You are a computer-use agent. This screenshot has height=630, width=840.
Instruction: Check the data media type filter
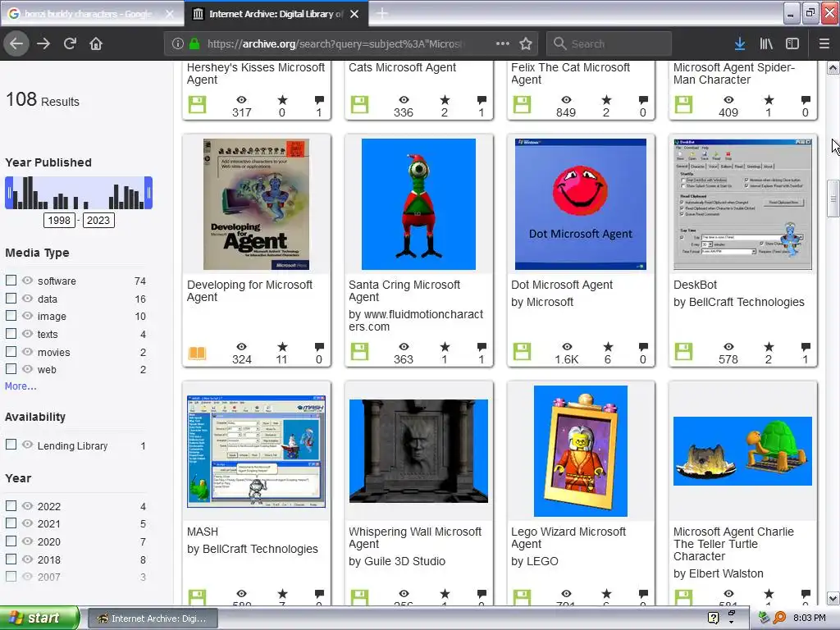tap(11, 299)
